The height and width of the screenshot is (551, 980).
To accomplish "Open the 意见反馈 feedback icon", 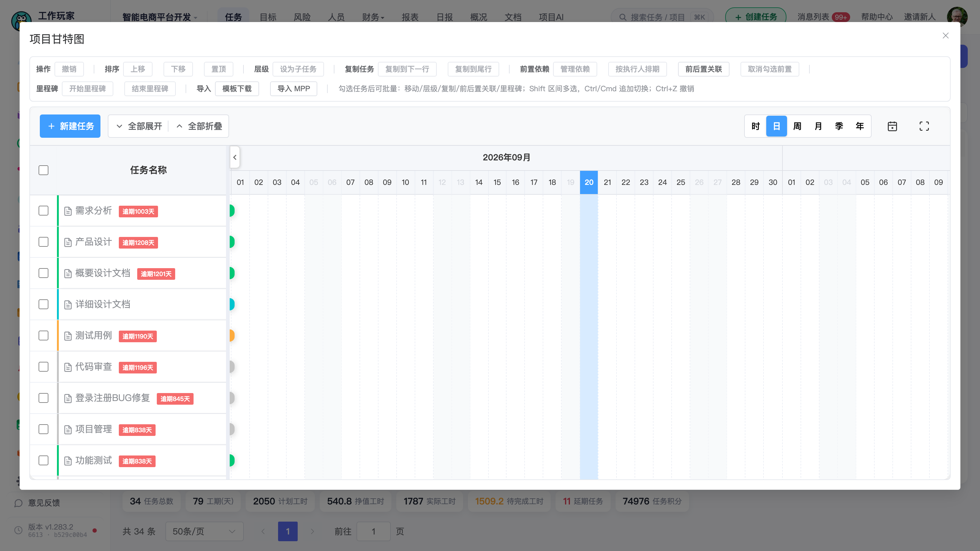I will click(x=18, y=503).
